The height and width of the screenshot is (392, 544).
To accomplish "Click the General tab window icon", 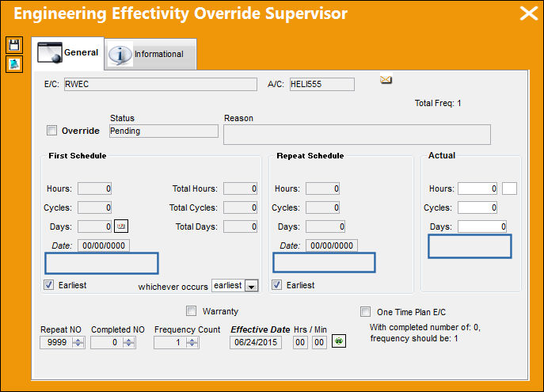I will pyautogui.click(x=50, y=53).
